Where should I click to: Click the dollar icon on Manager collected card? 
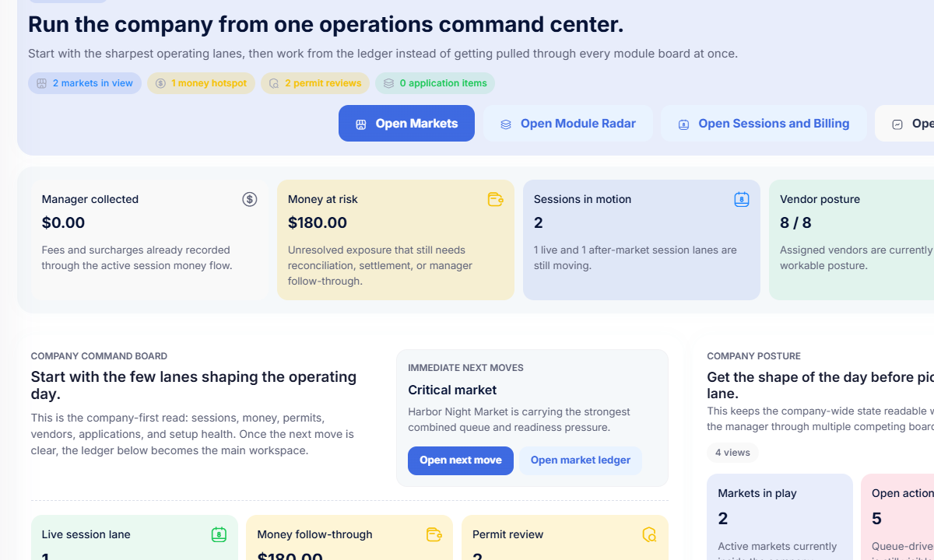[x=250, y=200]
